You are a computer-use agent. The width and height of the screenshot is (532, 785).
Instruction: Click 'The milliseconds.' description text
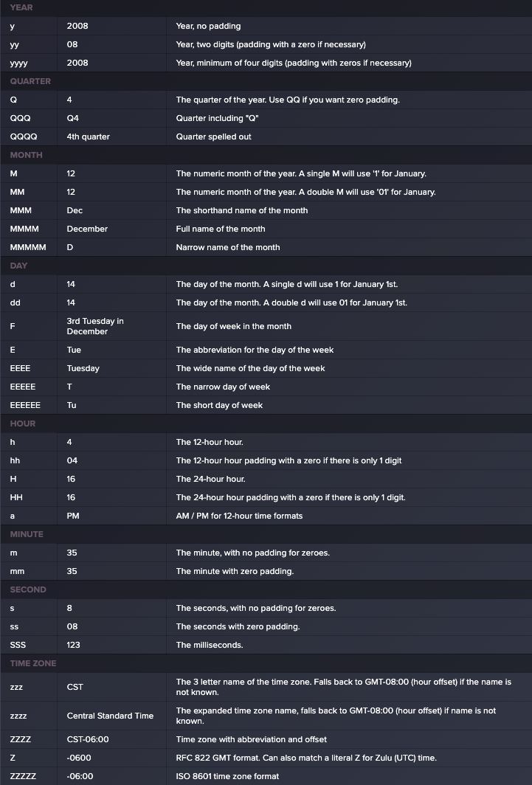point(210,645)
